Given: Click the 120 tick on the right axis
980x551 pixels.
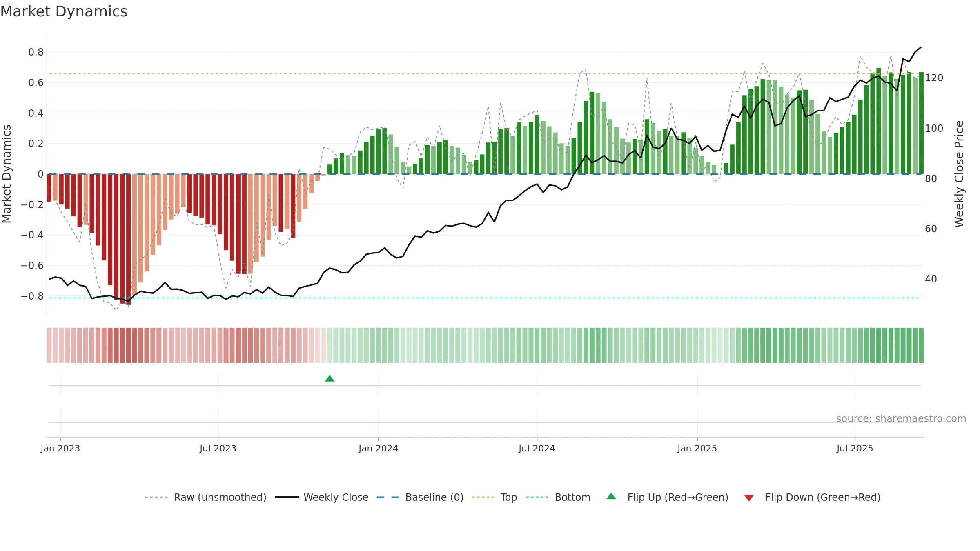Looking at the screenshot, I should (934, 78).
